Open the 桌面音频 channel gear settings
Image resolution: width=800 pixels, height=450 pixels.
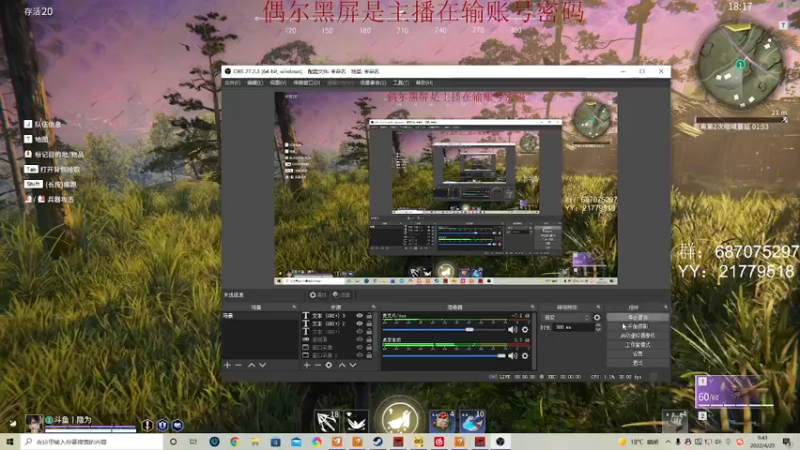point(525,356)
